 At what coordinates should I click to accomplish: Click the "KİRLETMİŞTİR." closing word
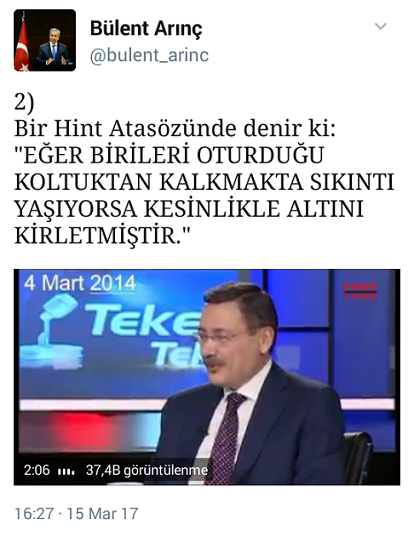click(102, 235)
